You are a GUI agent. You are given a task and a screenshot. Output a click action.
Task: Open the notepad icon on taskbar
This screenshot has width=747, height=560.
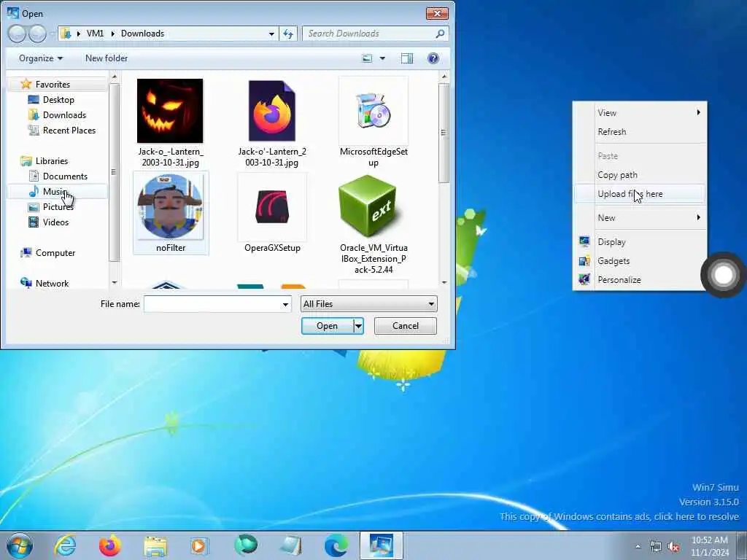[x=290, y=546]
